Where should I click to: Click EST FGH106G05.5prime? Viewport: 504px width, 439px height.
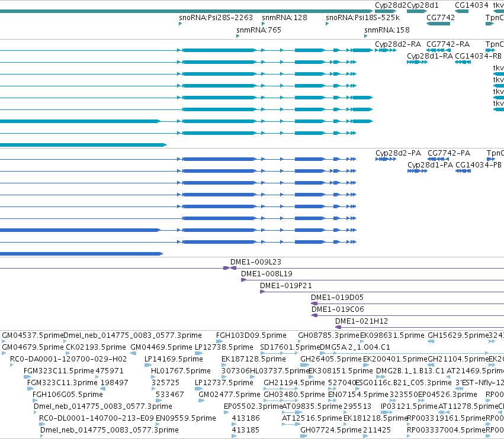click(68, 395)
